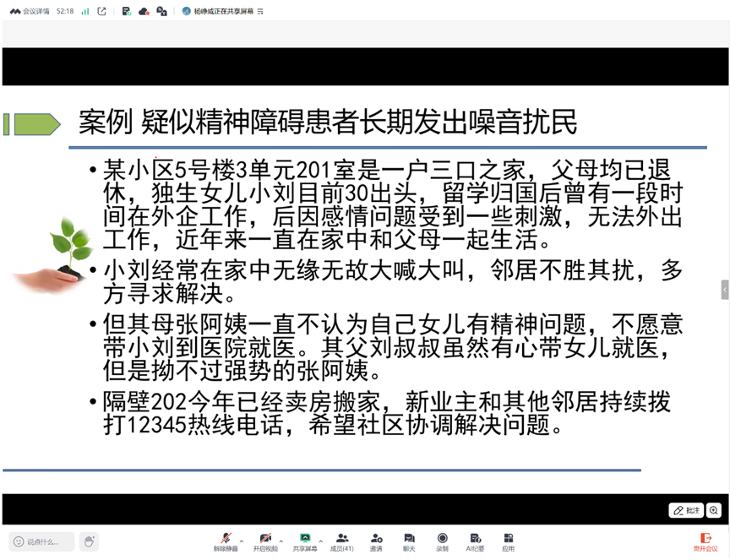Click the Invite icon
Screen dimensions: 730x560
coord(376,541)
